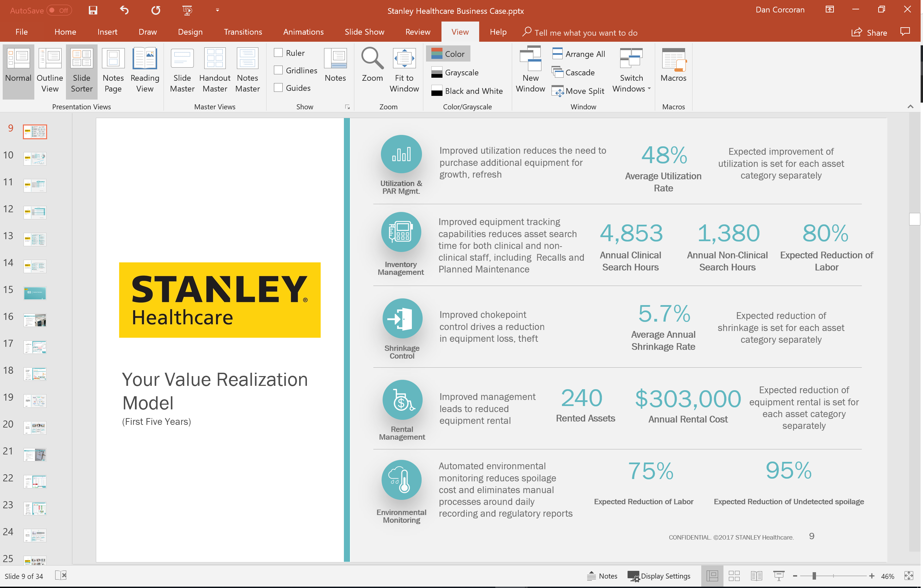Click Reading View icon in status bar
The height and width of the screenshot is (588, 923).
[x=756, y=576]
